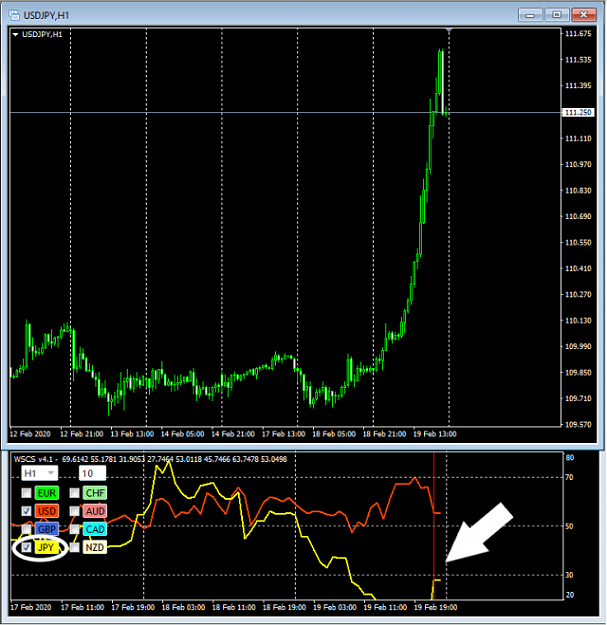607x625 pixels.
Task: Click the cream NZD label
Action: (x=95, y=547)
